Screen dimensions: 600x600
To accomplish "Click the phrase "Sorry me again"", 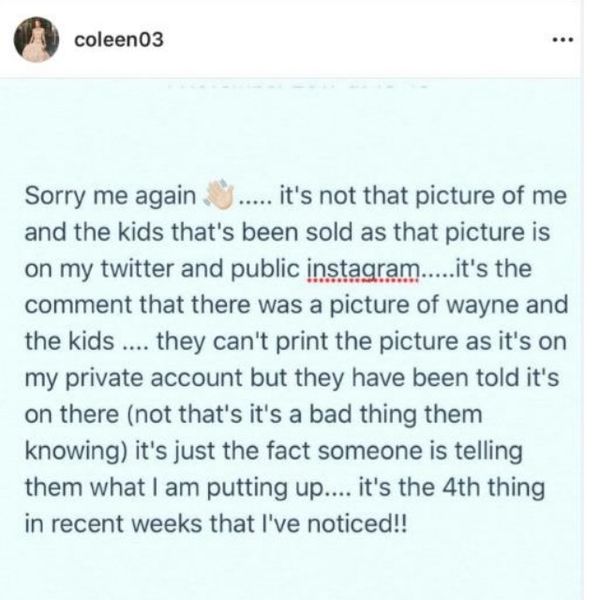I will tap(109, 197).
